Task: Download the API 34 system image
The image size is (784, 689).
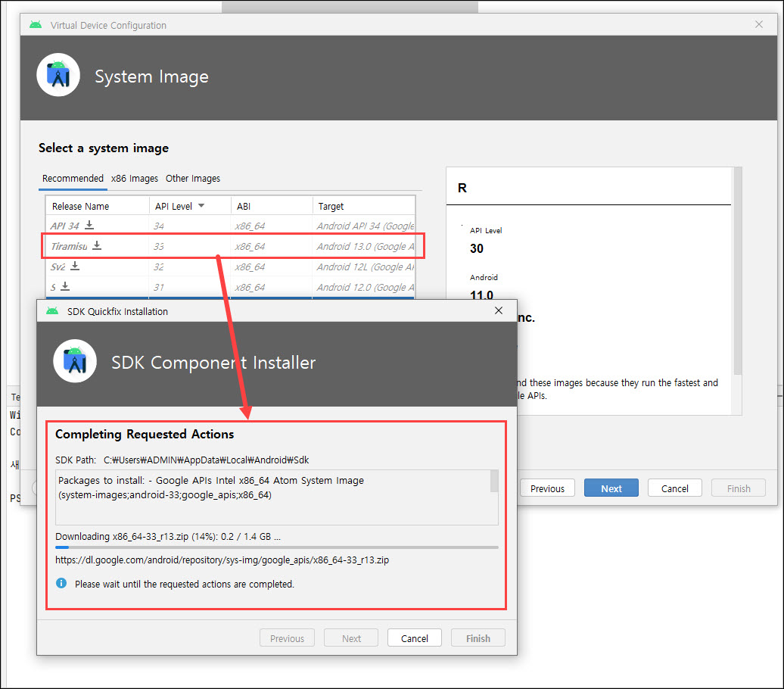Action: (x=89, y=225)
